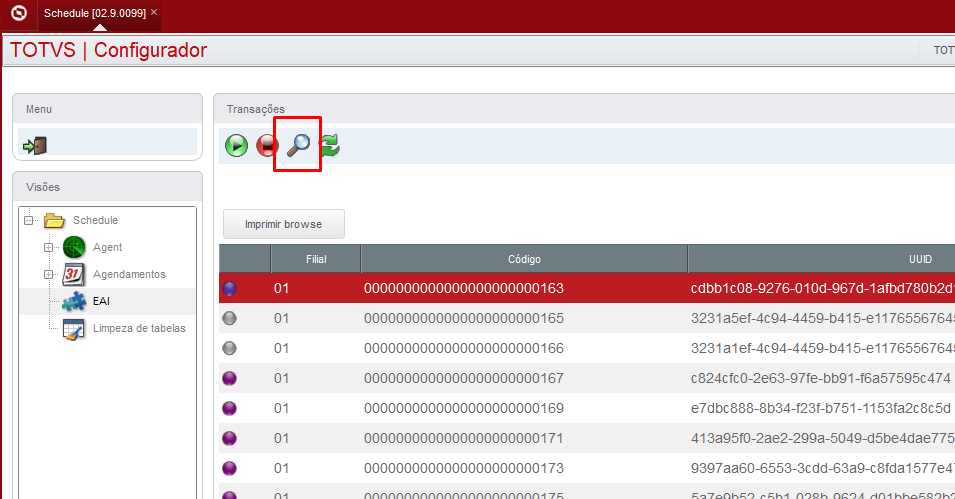
Task: Open Limpeza de tabelas tree item
Action: pos(139,328)
